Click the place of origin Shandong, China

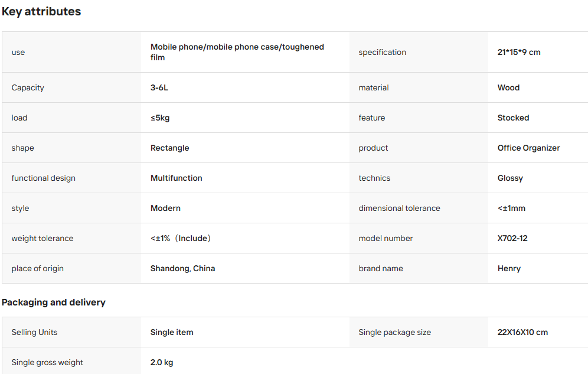click(182, 269)
